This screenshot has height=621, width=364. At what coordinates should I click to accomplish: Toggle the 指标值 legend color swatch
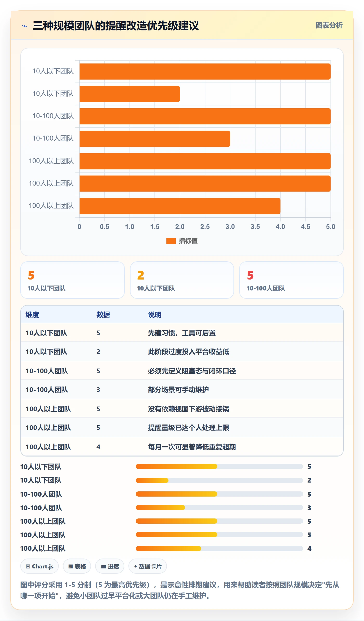171,241
